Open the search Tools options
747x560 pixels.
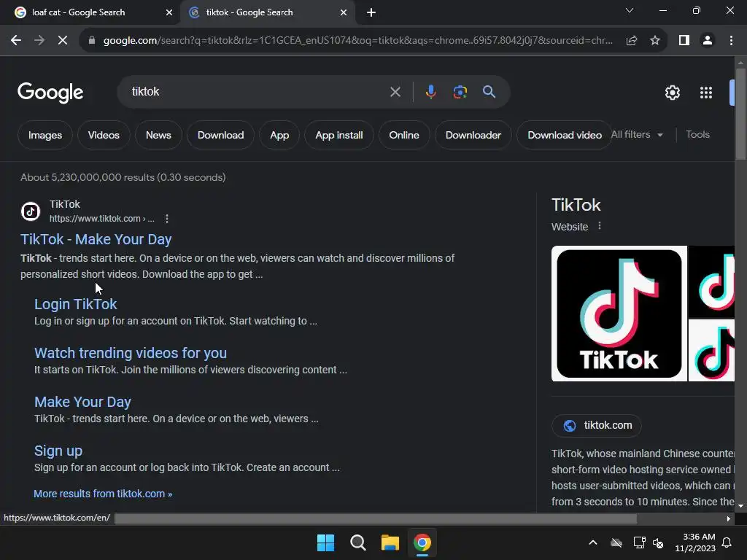coord(698,135)
